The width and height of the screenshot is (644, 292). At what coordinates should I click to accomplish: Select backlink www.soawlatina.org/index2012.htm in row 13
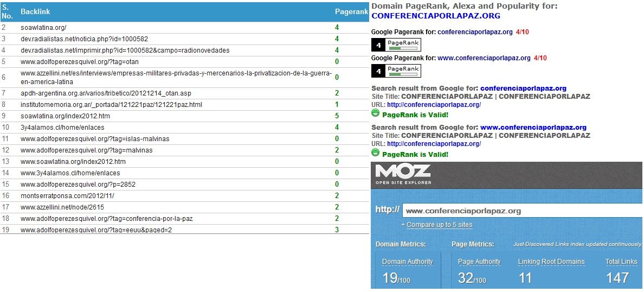click(73, 162)
